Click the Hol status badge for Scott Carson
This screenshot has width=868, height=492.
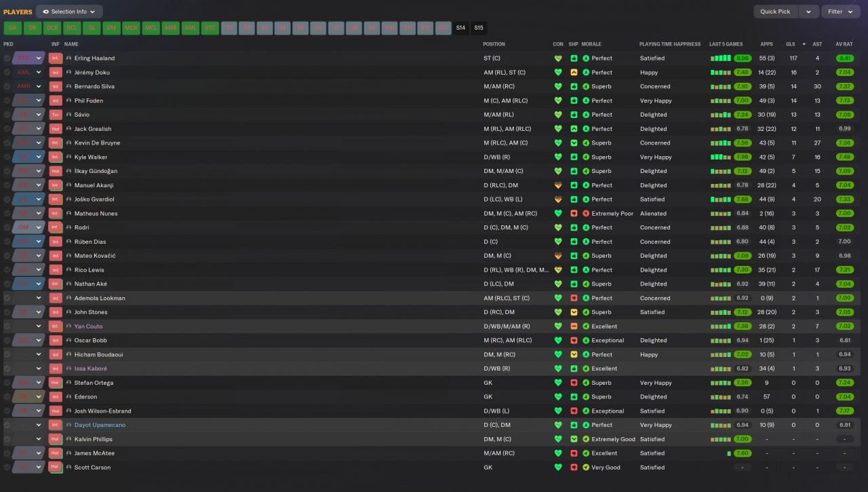click(56, 468)
